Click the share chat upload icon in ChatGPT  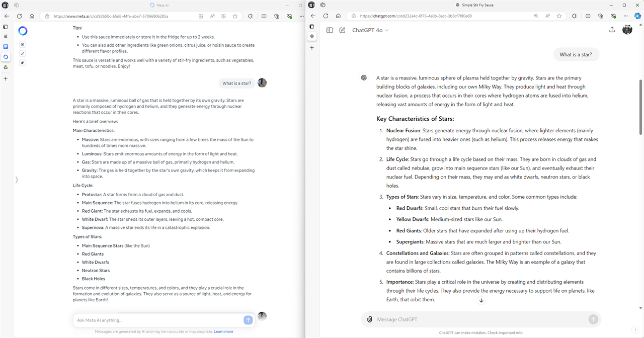[612, 30]
